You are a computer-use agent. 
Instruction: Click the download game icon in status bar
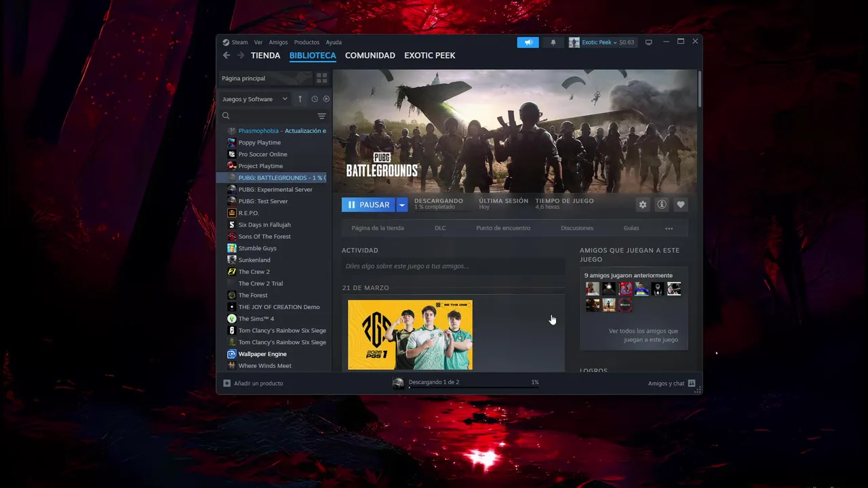398,383
